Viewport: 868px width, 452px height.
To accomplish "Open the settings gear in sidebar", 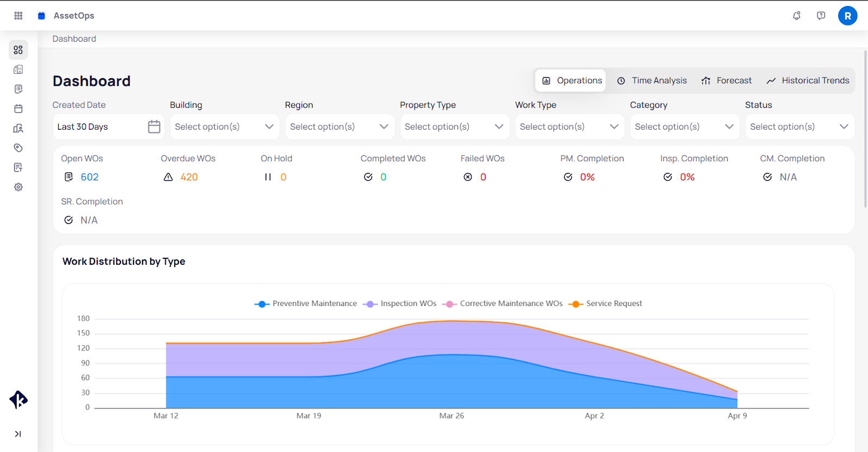I will tap(18, 187).
